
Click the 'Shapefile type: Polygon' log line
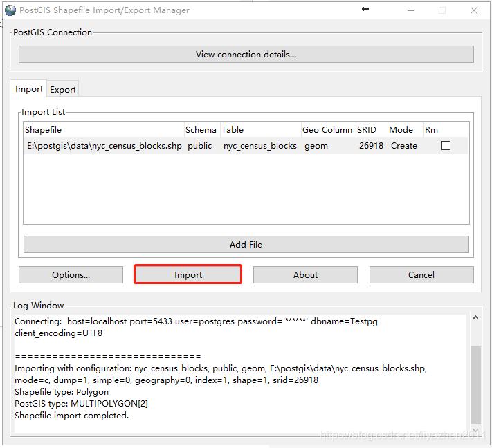(x=62, y=391)
